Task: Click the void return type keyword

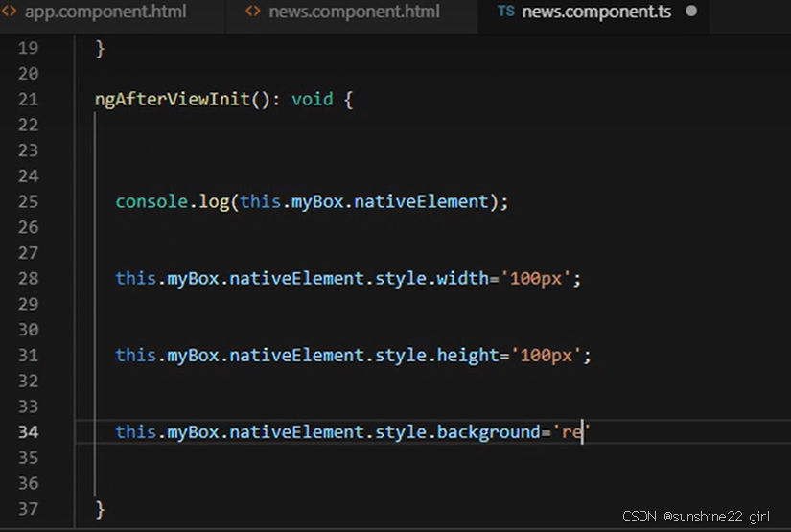Action: (313, 99)
